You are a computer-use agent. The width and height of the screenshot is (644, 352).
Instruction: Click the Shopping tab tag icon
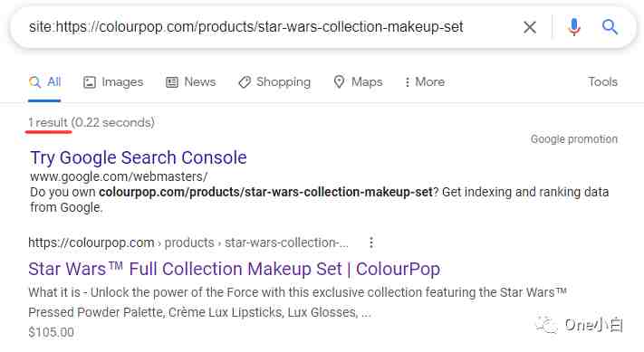click(x=245, y=82)
